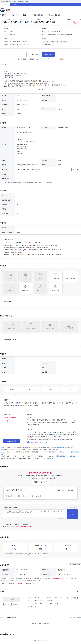Click the 기숙사 welfare icon

pyautogui.click(x=25, y=276)
